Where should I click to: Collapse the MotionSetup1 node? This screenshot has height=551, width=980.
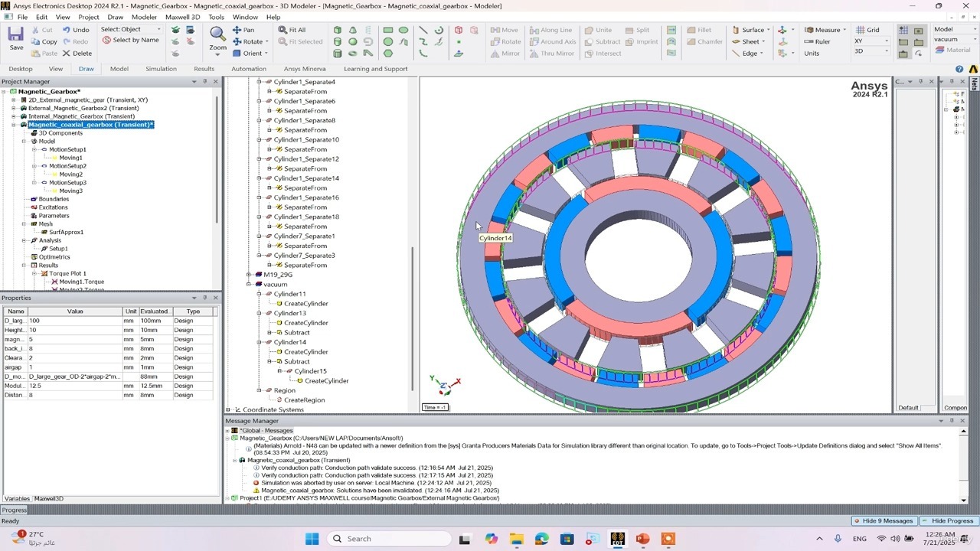click(34, 150)
